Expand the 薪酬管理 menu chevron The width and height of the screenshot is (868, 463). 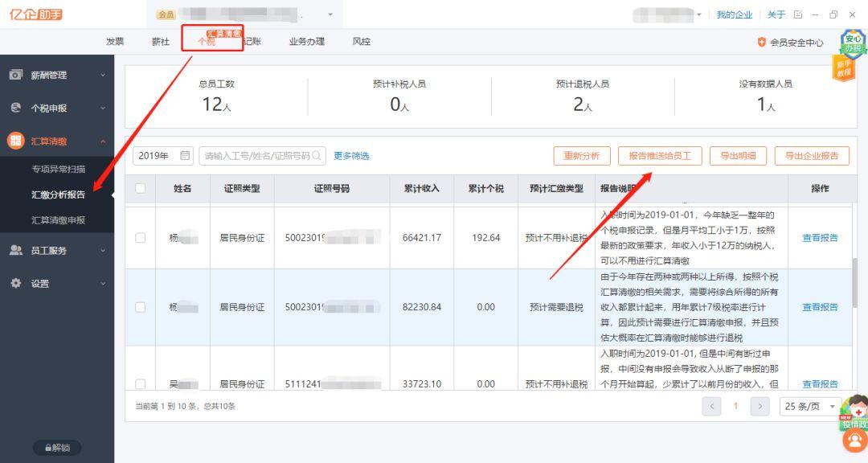point(103,75)
